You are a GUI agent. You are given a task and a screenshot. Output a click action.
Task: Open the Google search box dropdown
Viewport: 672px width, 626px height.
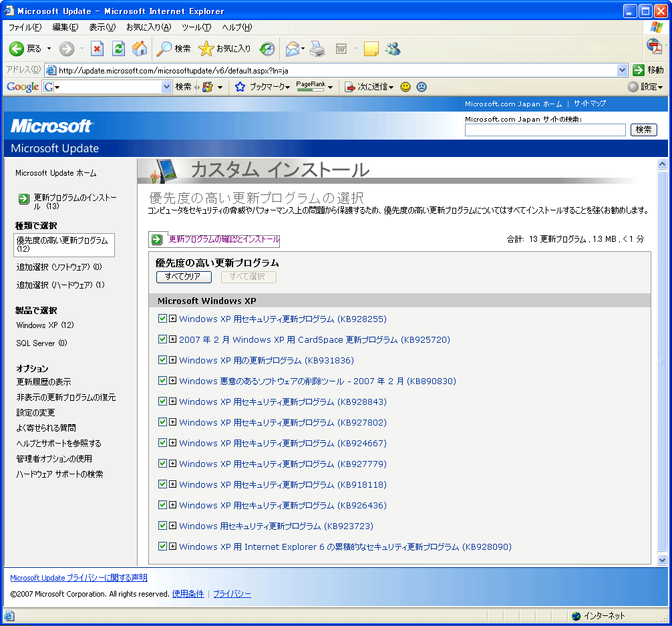pyautogui.click(x=167, y=87)
